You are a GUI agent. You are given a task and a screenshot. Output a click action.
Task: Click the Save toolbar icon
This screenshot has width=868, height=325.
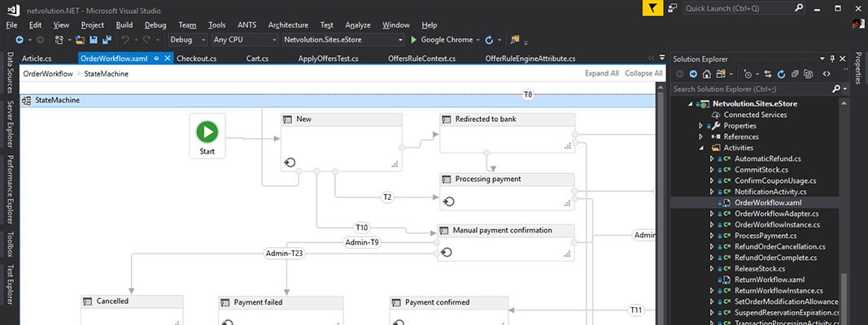[93, 40]
